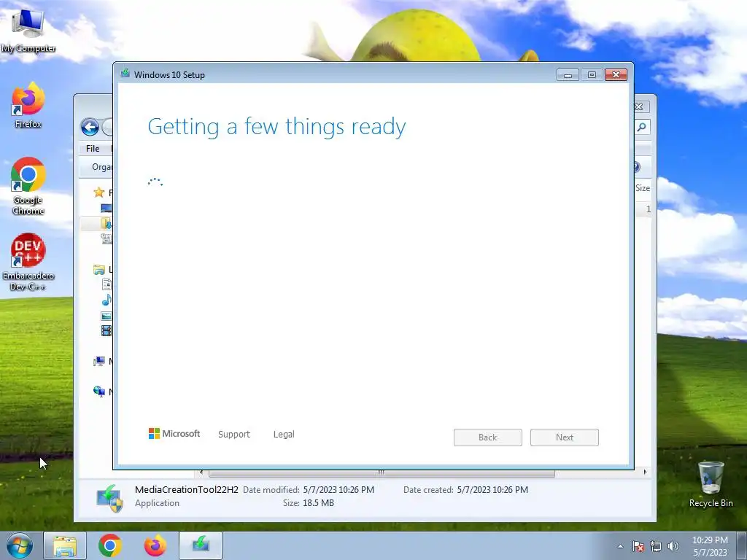Screen dimensions: 747x560
Task: Click MediaCreationTool22H2 icon in details pane
Action: (x=110, y=498)
